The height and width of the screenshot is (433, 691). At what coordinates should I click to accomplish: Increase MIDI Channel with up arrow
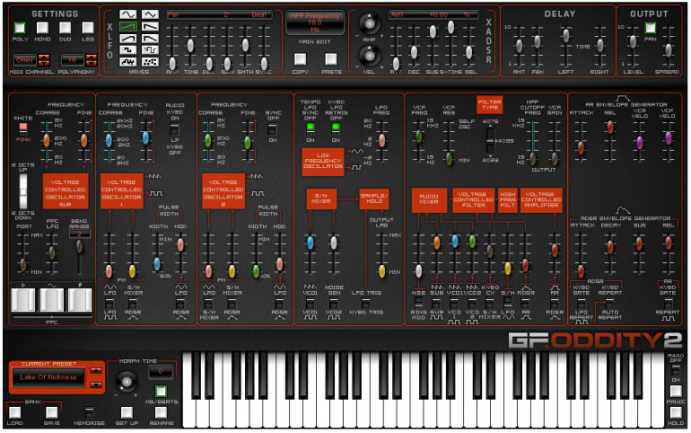click(44, 57)
